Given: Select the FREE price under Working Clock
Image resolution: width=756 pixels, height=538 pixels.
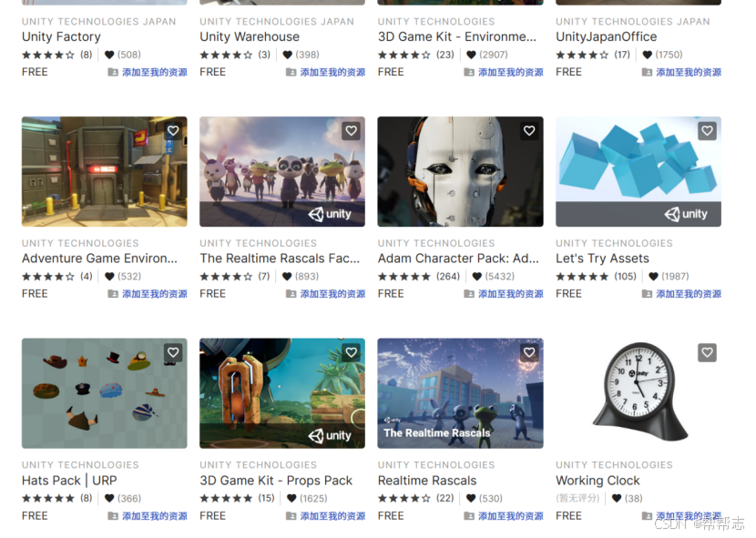Looking at the screenshot, I should (569, 516).
